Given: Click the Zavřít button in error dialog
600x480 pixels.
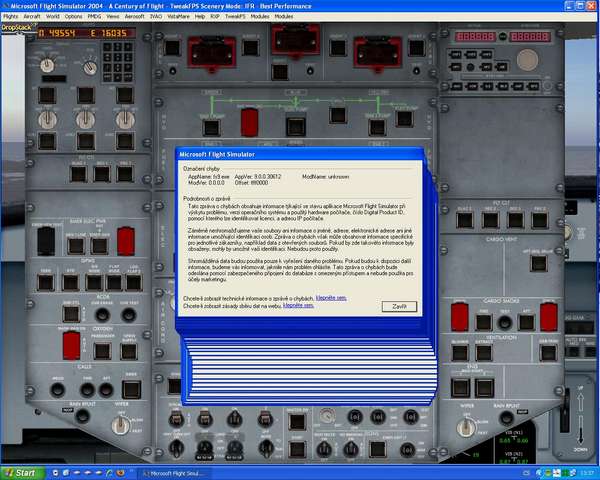Looking at the screenshot, I should point(398,305).
